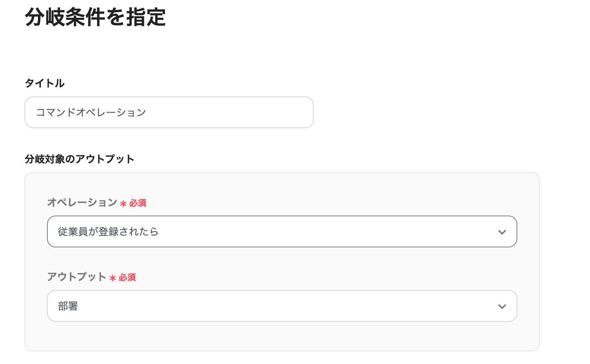Image resolution: width=590 pixels, height=364 pixels.
Task: Expand the 従業員が登録されたら selector arrow
Action: click(503, 231)
